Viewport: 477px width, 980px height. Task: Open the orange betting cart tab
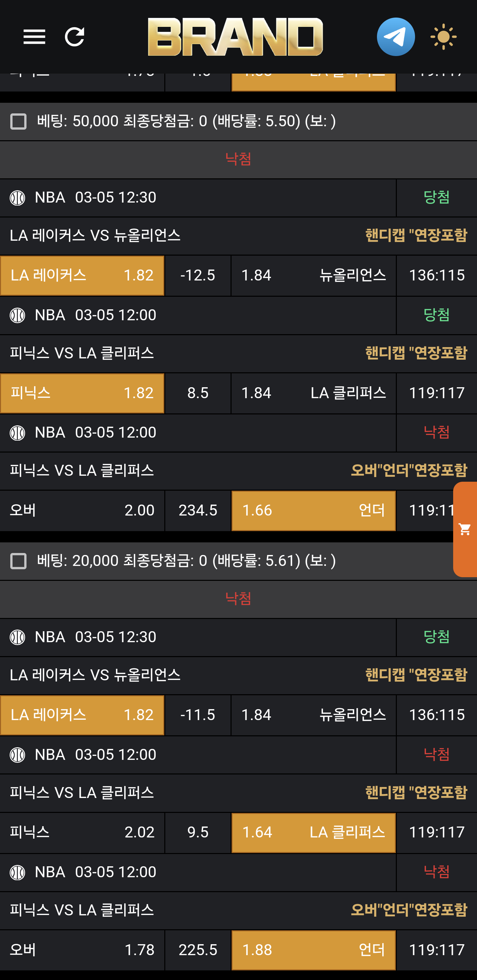(x=465, y=529)
